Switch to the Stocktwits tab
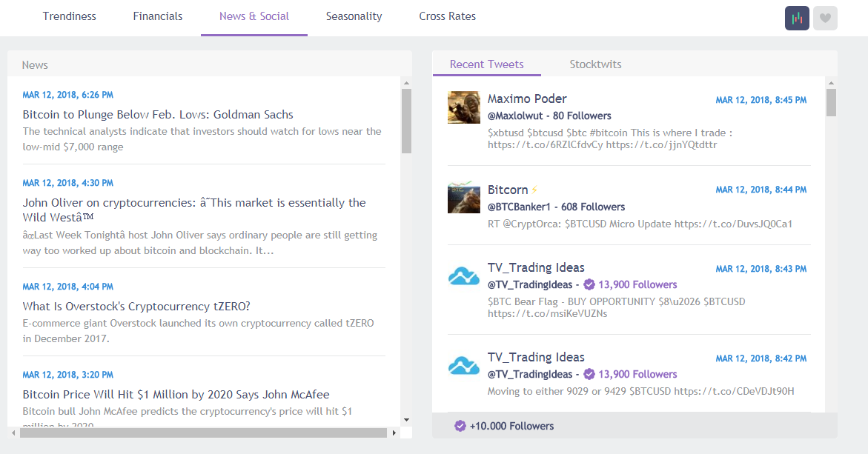 [x=596, y=64]
